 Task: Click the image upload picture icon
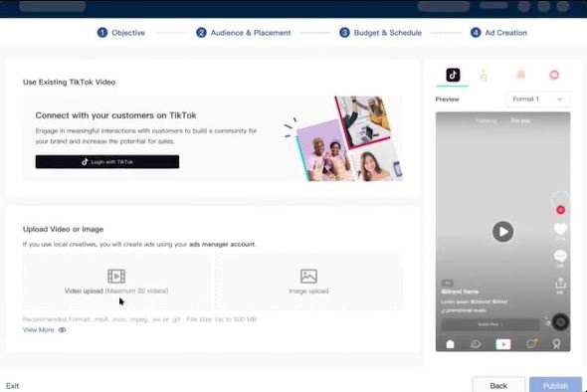(x=308, y=276)
